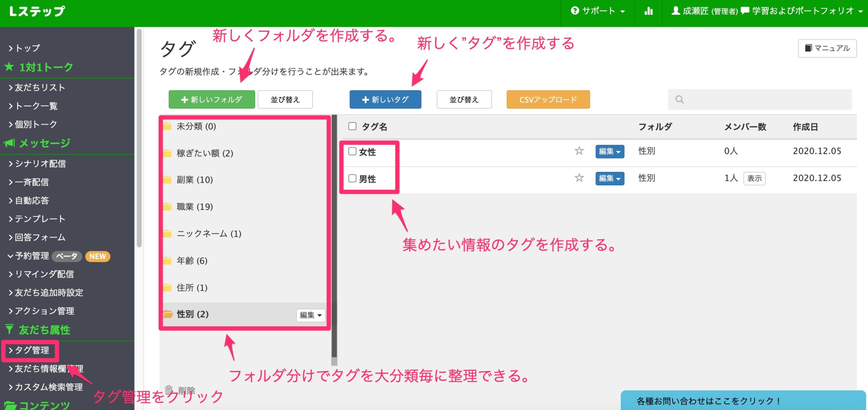Click the Lステップ logo
The height and width of the screenshot is (410, 868).
37,11
